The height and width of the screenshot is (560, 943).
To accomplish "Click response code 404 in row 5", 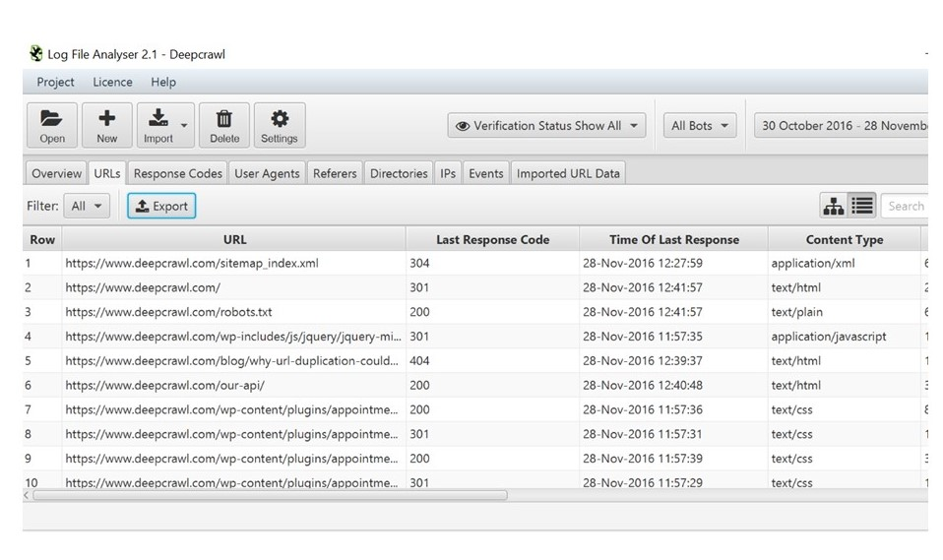I will click(x=419, y=361).
